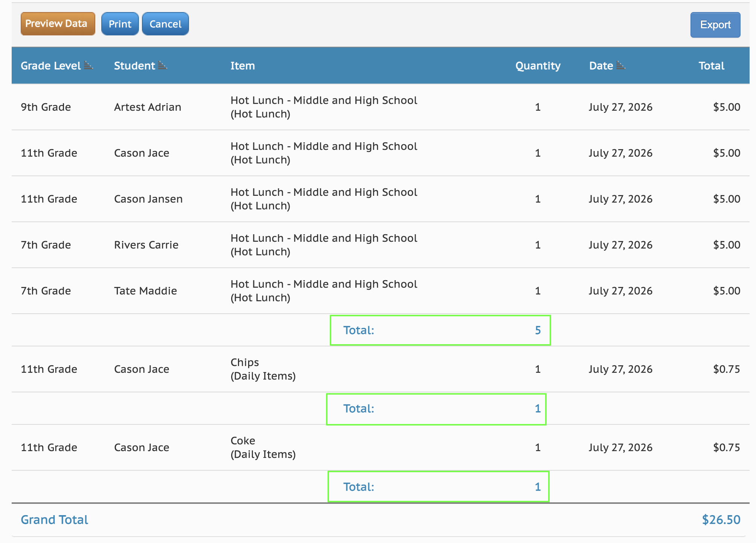
Task: Select student name Tate Maddie
Action: click(145, 291)
